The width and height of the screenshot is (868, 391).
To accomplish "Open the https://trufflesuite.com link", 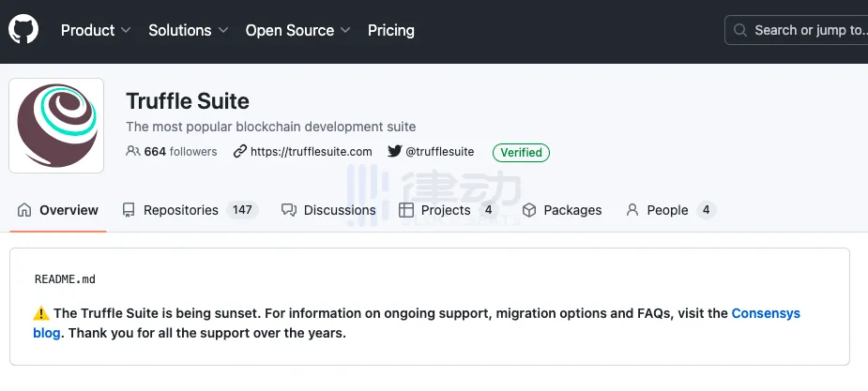I will tap(312, 152).
